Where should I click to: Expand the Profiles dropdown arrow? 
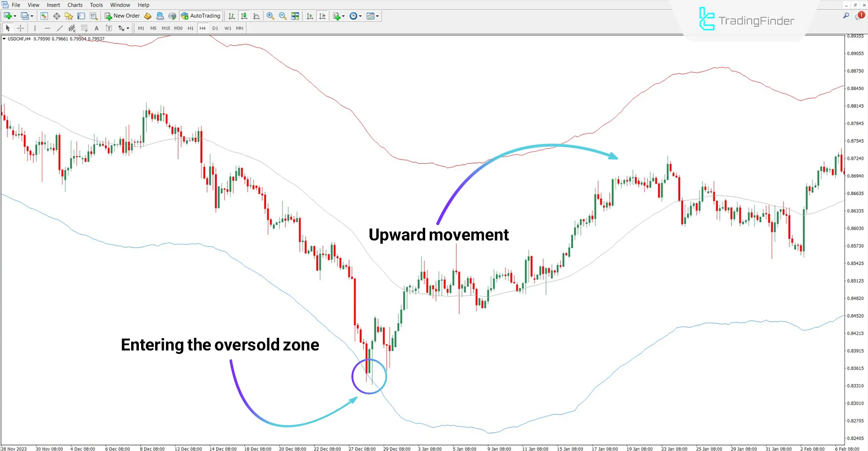(32, 16)
